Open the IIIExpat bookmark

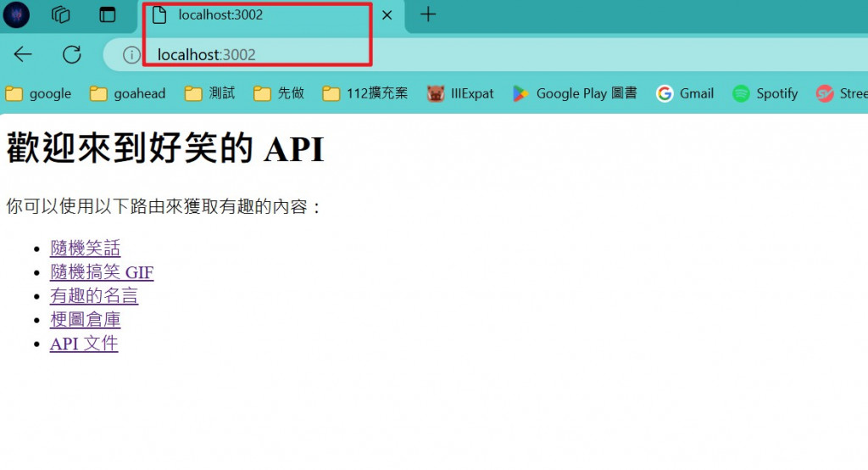460,93
